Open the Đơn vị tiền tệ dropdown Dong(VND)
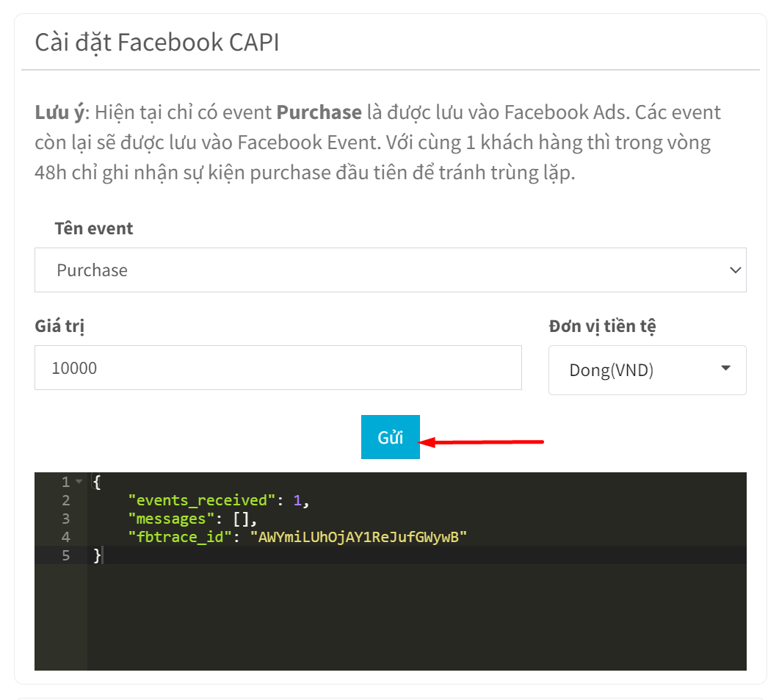 (647, 370)
